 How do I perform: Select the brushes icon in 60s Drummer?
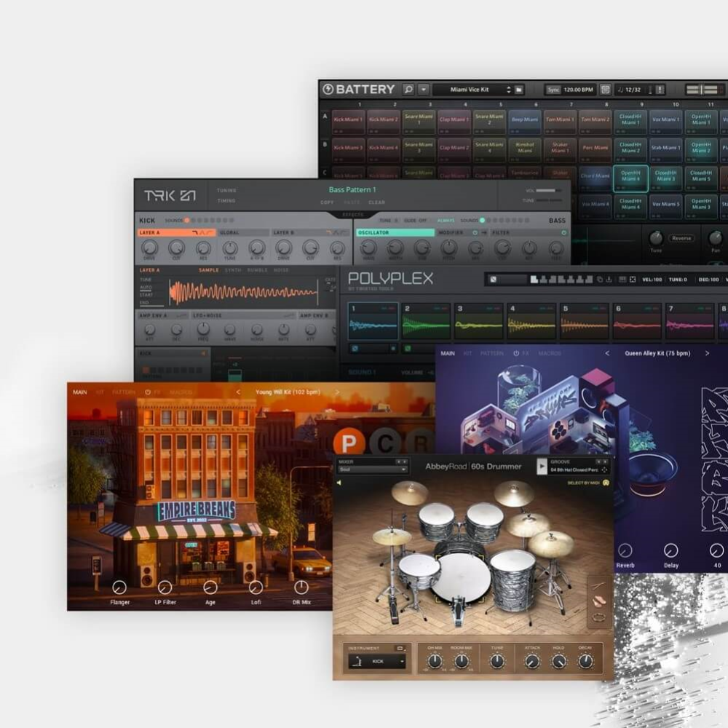[x=599, y=601]
